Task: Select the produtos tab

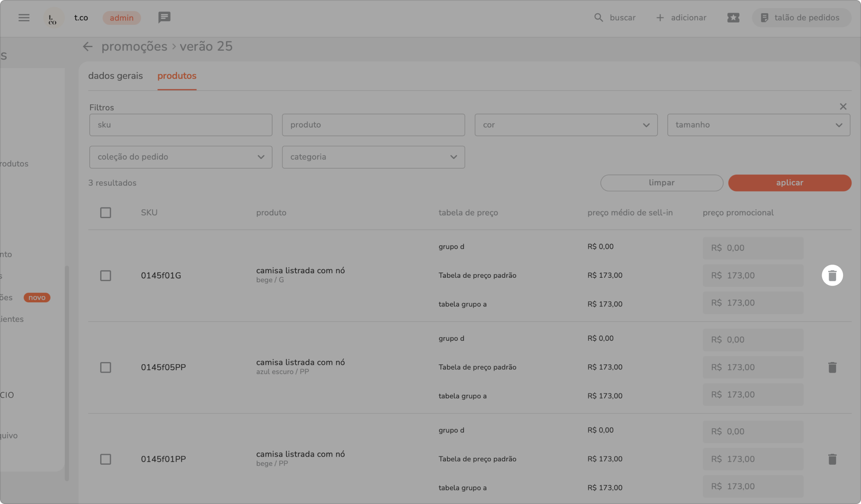Action: (177, 76)
